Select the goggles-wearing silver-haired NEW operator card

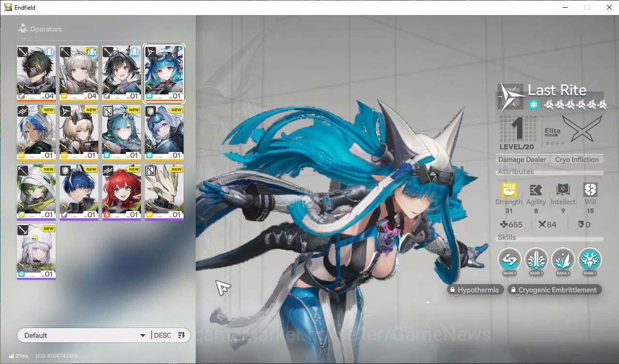coord(164,133)
